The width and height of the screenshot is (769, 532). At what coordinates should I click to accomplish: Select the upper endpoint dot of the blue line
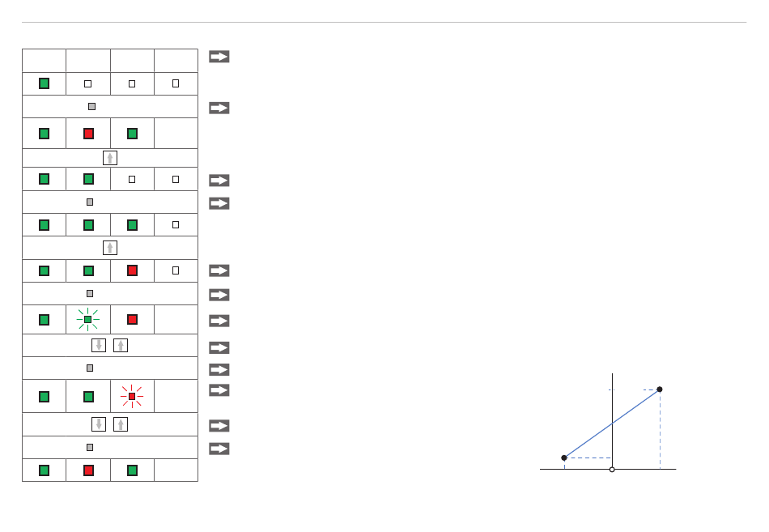[660, 389]
